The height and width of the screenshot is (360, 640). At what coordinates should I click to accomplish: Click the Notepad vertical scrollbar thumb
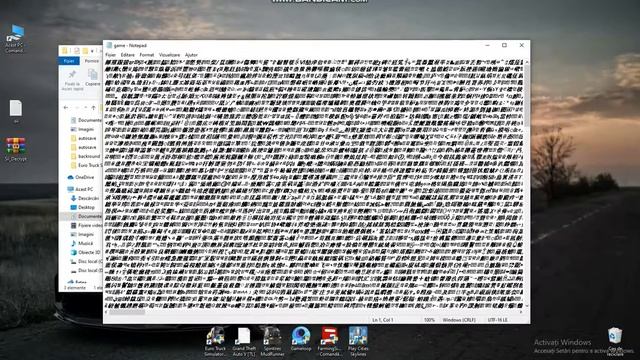click(527, 96)
